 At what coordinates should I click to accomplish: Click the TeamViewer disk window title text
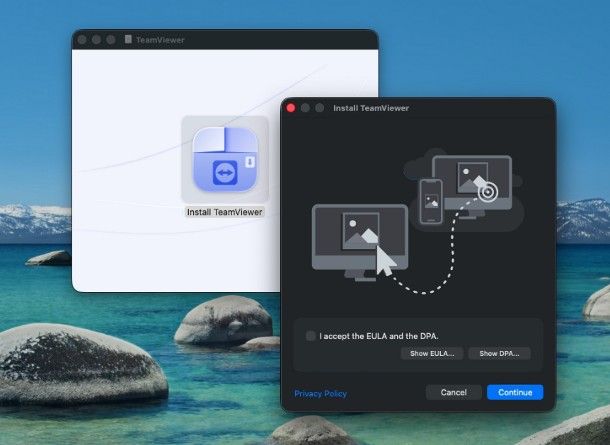(160, 40)
